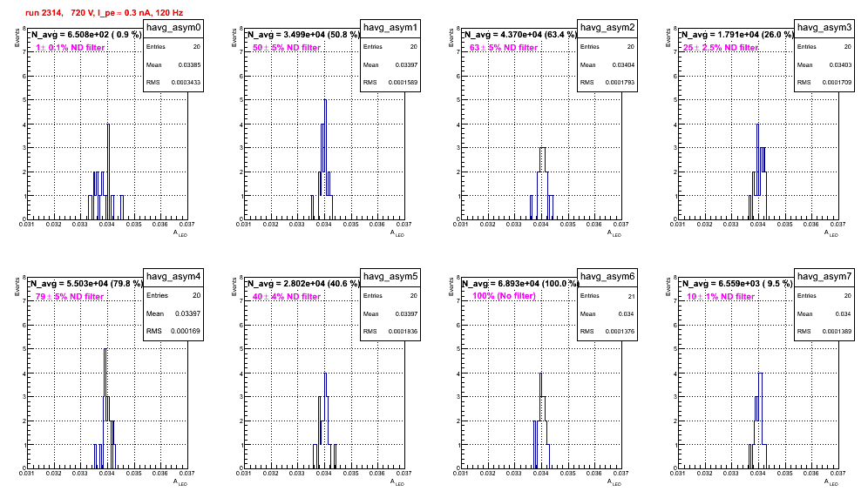Click the magenta 63± 5% ND filter label
This screenshot has height=498, width=868.
pyautogui.click(x=504, y=48)
